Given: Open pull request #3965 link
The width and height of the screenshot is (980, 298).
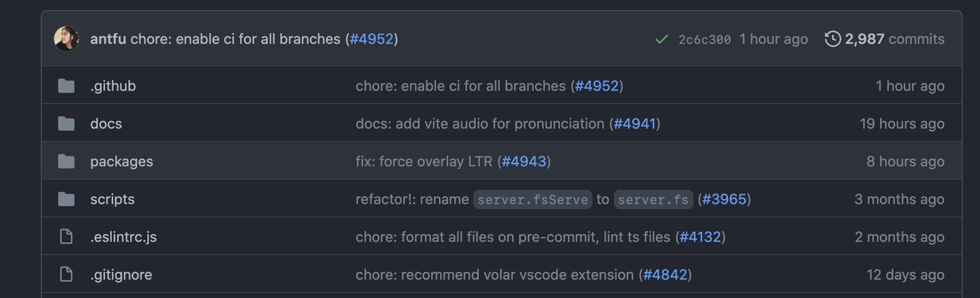Looking at the screenshot, I should 724,199.
